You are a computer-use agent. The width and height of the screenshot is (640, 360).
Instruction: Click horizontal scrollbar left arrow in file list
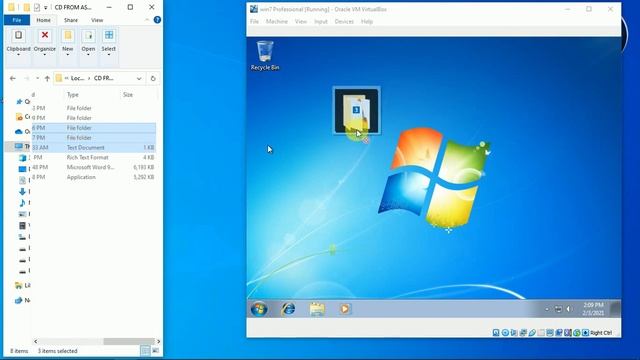36,341
